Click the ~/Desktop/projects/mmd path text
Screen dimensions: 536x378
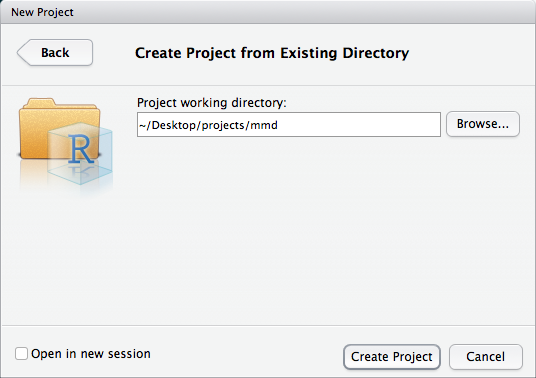tap(208, 125)
